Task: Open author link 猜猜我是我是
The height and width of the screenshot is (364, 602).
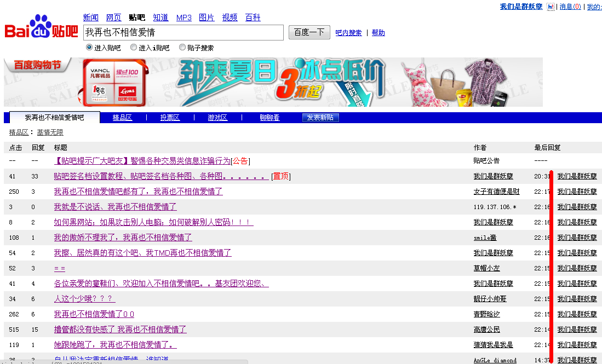Action: [493, 345]
